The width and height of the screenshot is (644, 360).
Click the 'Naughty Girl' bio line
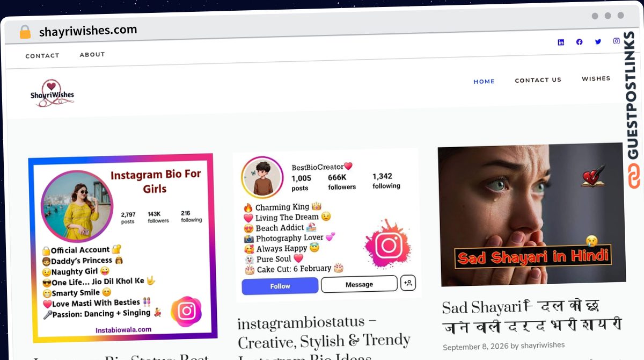(x=76, y=271)
